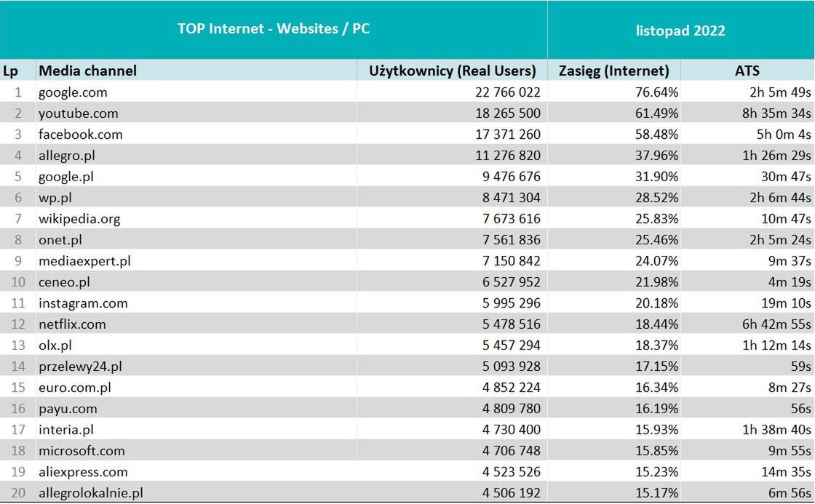This screenshot has height=504, width=815.
Task: Click the Lp column header
Action: pos(10,71)
